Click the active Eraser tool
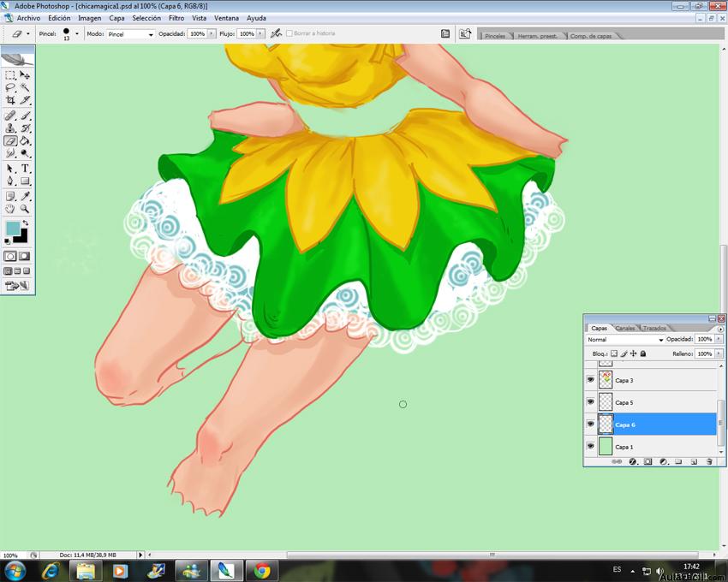 10,140
